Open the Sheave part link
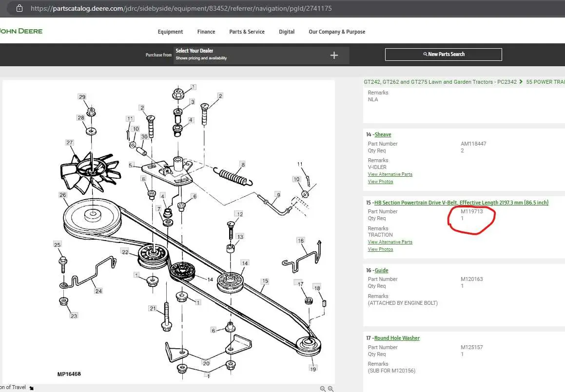The image size is (565, 392). (383, 134)
